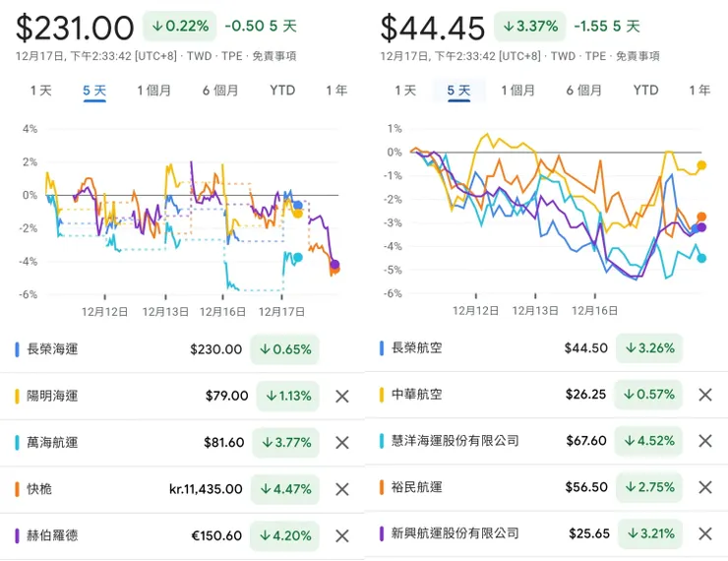This screenshot has width=728, height=561.
Task: Remove 慧洋海運股份有限公司 from the comparison
Action: [x=705, y=441]
